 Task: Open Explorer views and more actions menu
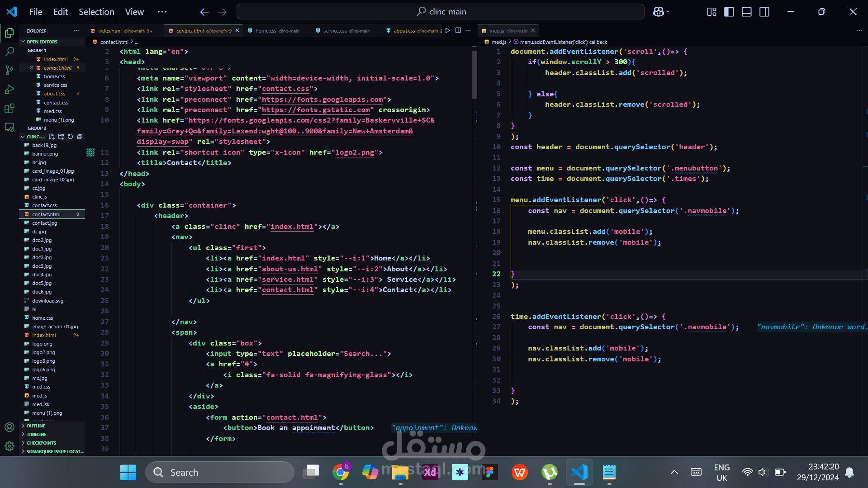tap(76, 31)
